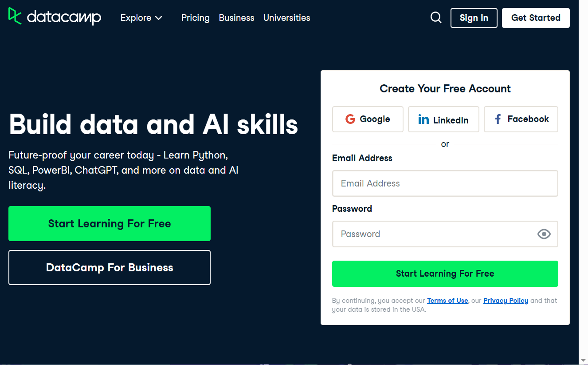The width and height of the screenshot is (588, 365).
Task: Toggle password visibility eye icon
Action: [544, 234]
